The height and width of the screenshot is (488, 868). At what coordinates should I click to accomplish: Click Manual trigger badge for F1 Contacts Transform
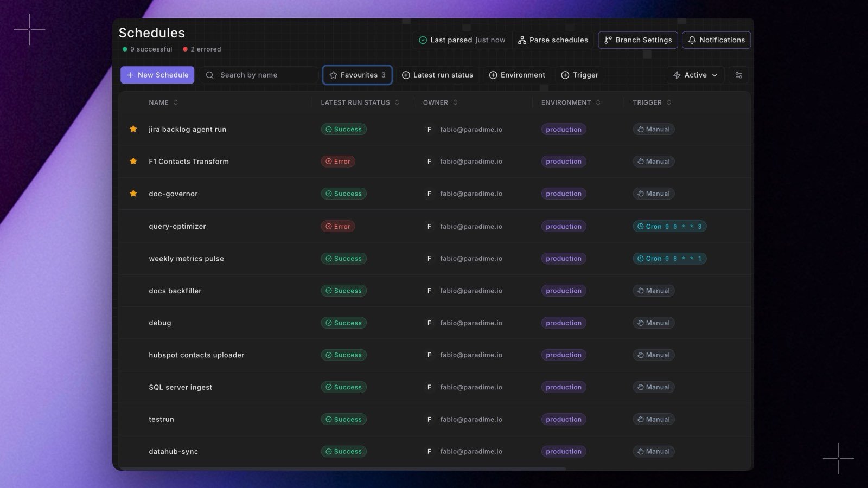click(x=653, y=161)
